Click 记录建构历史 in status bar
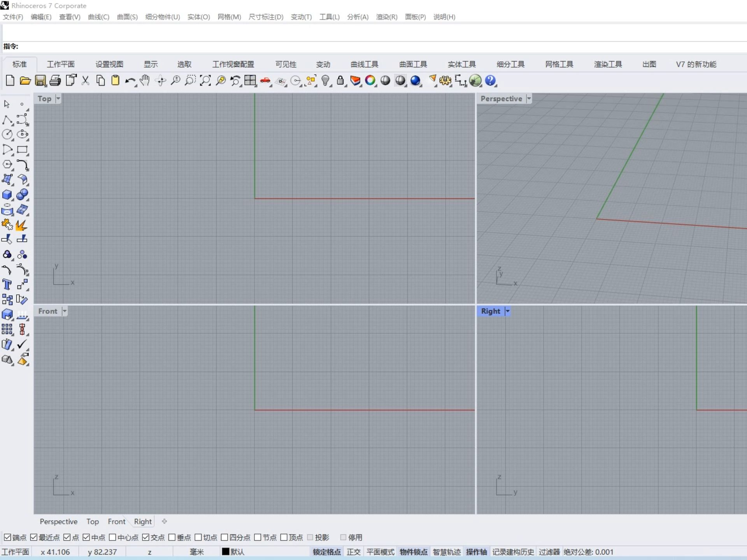The height and width of the screenshot is (560, 747). 513,552
